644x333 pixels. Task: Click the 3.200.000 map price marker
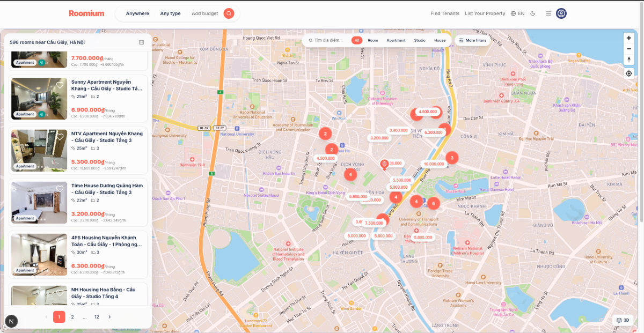coord(379,138)
